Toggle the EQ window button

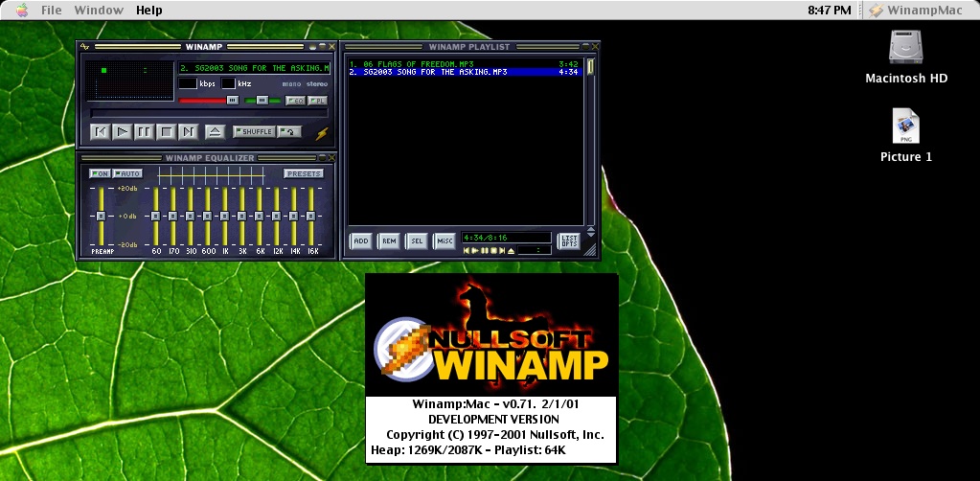coord(295,101)
